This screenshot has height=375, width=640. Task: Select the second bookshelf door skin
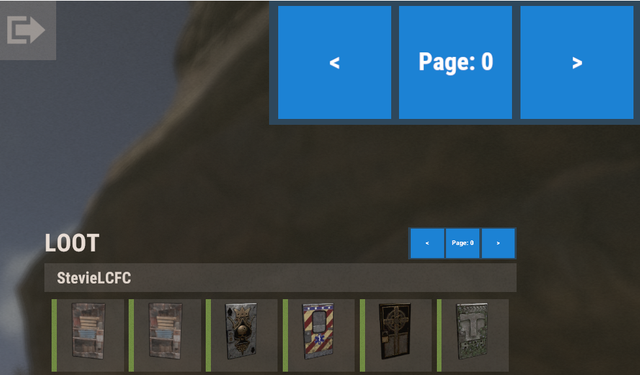pos(165,335)
